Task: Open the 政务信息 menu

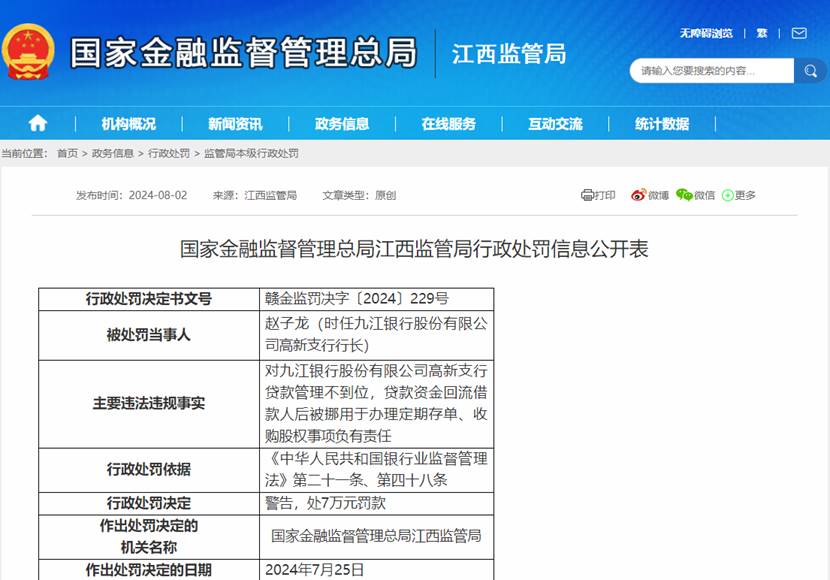Action: point(342,124)
